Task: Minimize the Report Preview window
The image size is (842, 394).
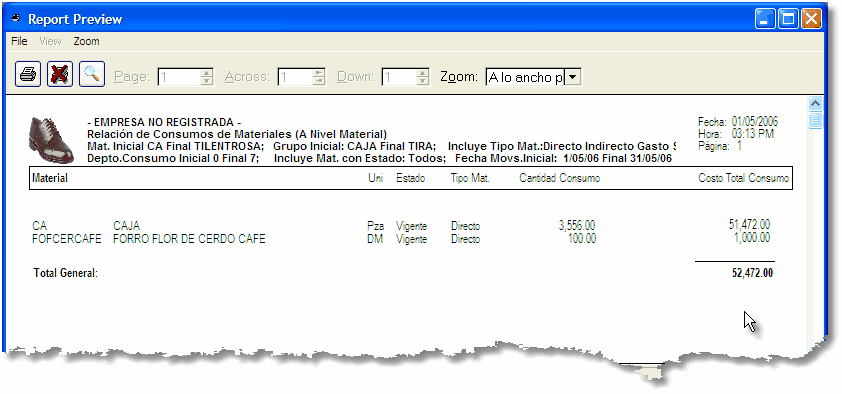Action: (765, 19)
